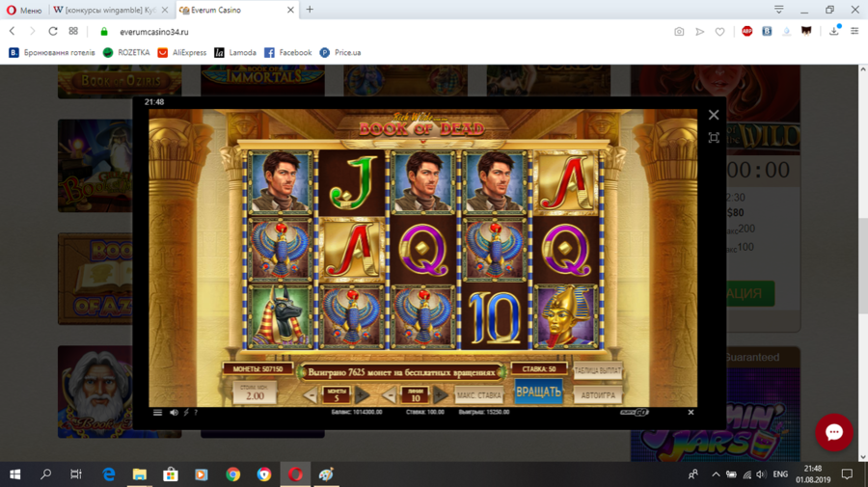Click the Play'n GO logo

click(x=635, y=413)
